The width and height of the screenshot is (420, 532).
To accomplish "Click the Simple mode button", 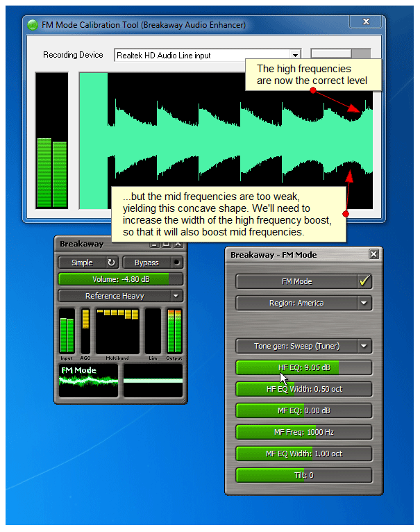I will point(88,263).
